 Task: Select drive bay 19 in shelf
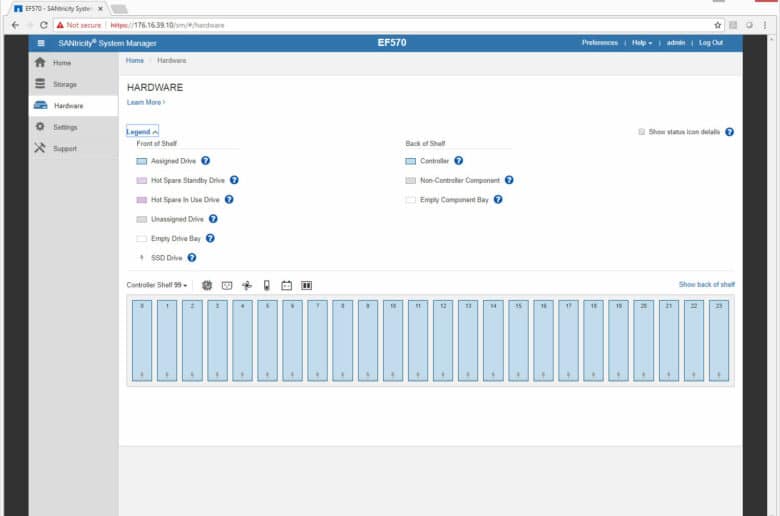(x=618, y=340)
